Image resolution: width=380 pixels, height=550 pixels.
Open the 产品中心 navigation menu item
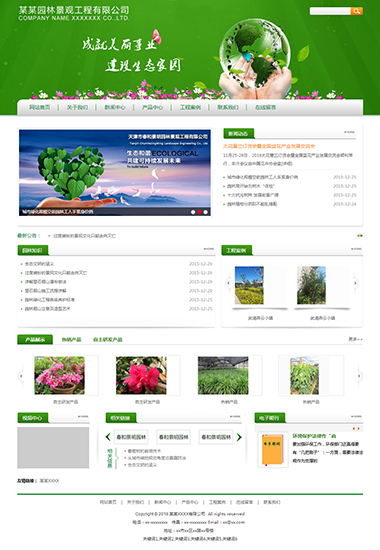click(152, 107)
